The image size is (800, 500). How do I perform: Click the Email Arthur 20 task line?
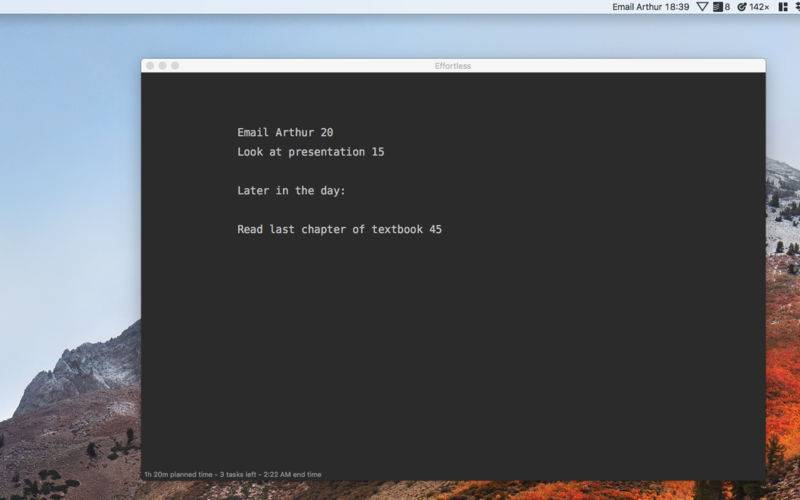point(285,133)
